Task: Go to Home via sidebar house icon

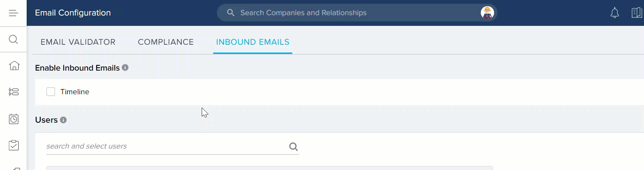Action: pos(14,65)
